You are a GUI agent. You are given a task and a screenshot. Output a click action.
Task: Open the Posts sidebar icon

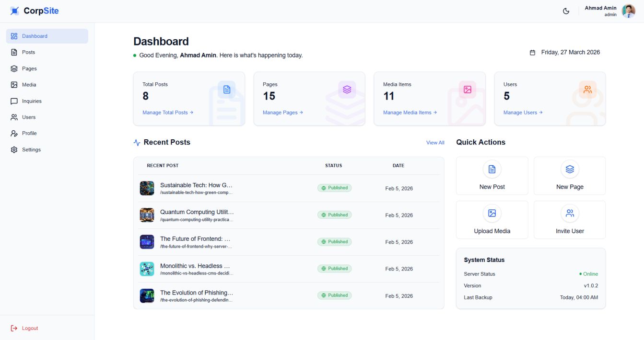pyautogui.click(x=14, y=52)
